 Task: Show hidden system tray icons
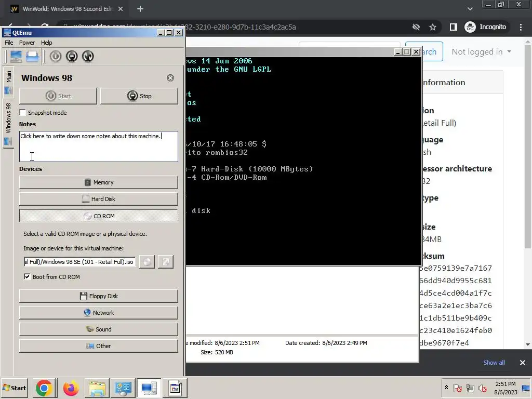click(446, 388)
